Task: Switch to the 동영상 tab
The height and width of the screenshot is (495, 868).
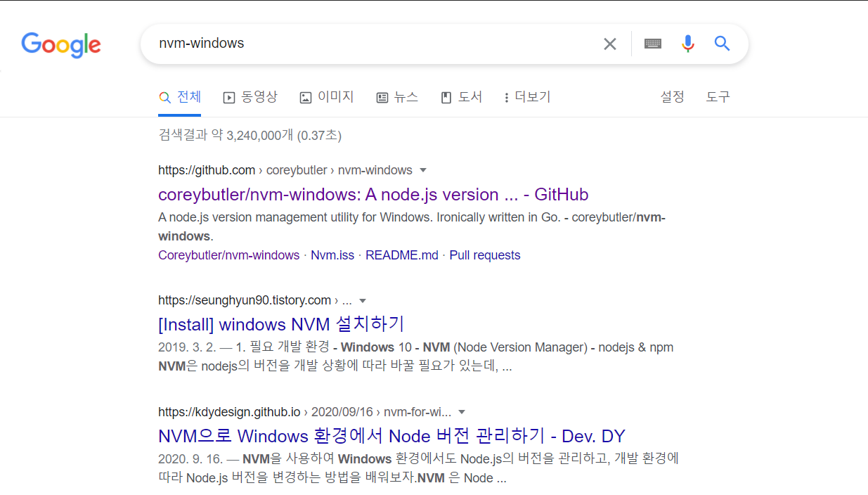Action: point(250,97)
